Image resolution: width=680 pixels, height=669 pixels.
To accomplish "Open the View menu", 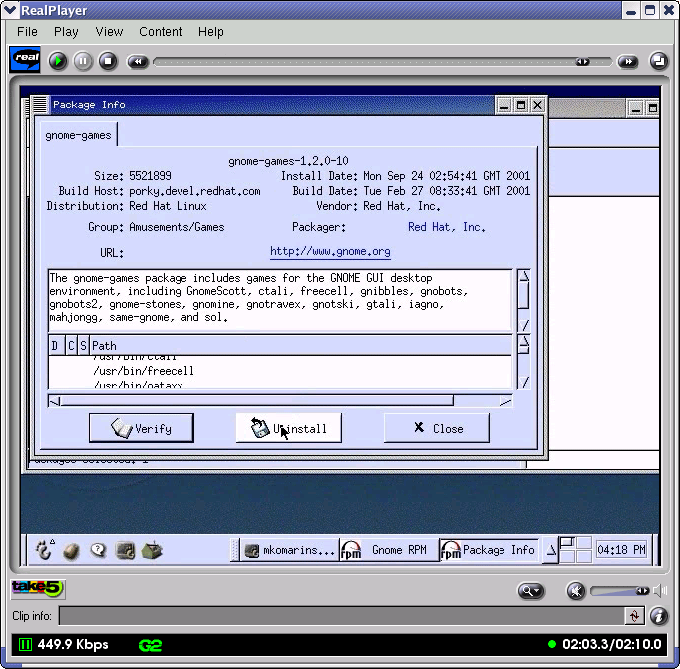I will tap(109, 31).
